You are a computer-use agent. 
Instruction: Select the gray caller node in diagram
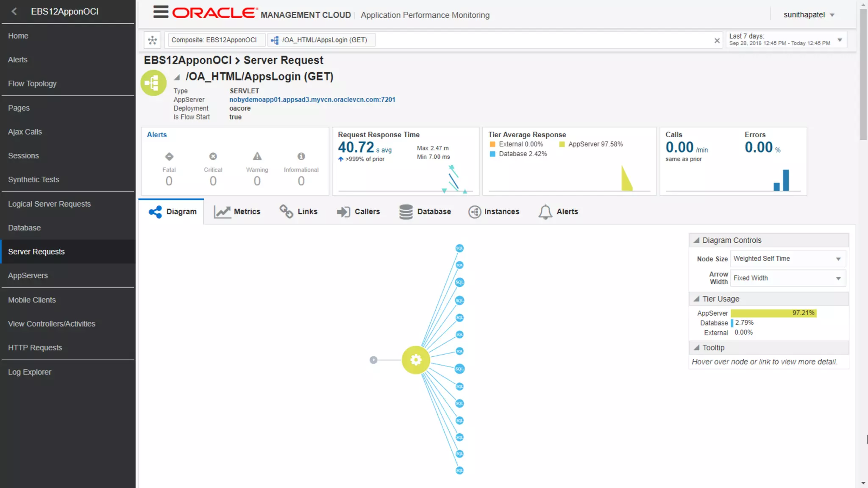[373, 360]
